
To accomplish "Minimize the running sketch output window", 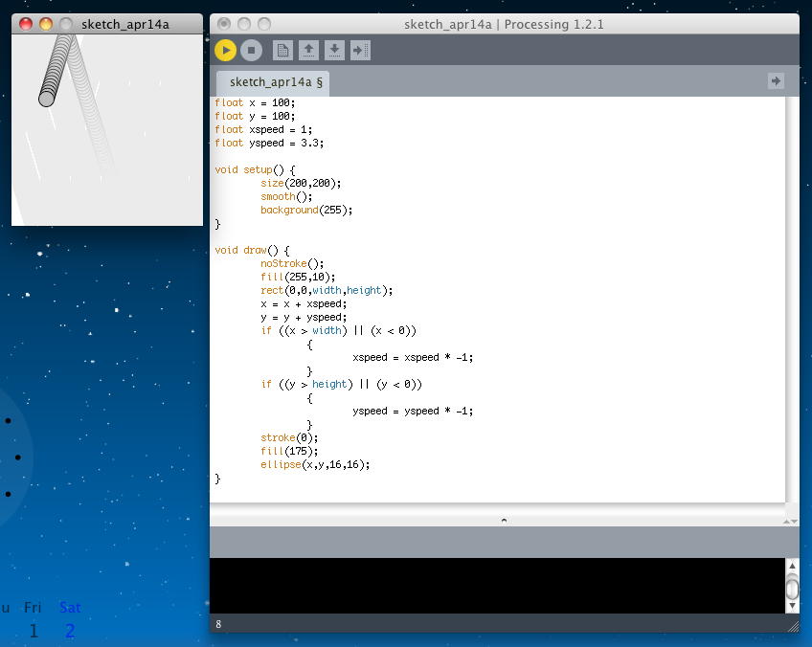I will (x=45, y=24).
